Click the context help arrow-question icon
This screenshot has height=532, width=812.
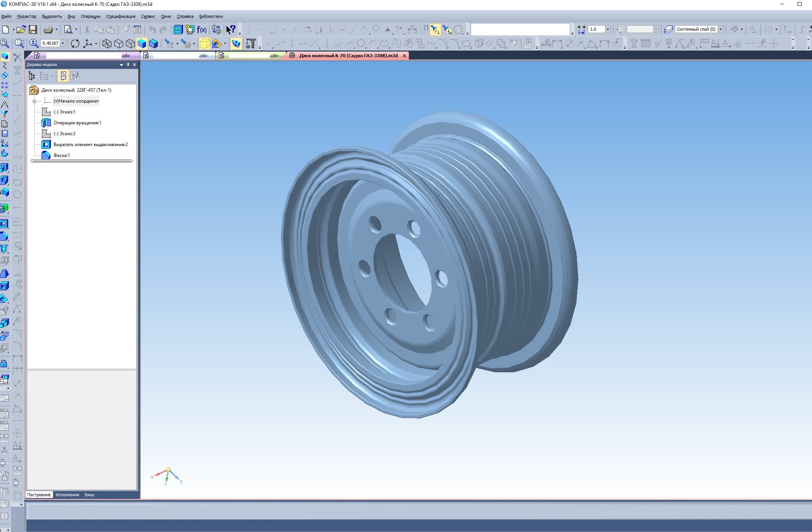[x=231, y=30]
